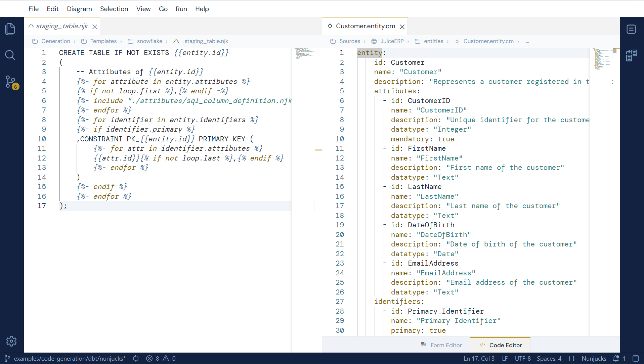Click 'identifiers:' key on line 27

[399, 302]
